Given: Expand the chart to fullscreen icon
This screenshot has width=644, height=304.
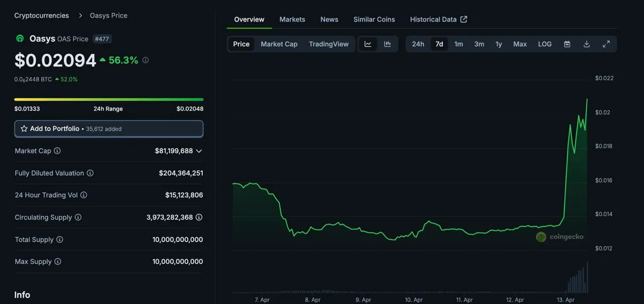Looking at the screenshot, I should point(606,44).
